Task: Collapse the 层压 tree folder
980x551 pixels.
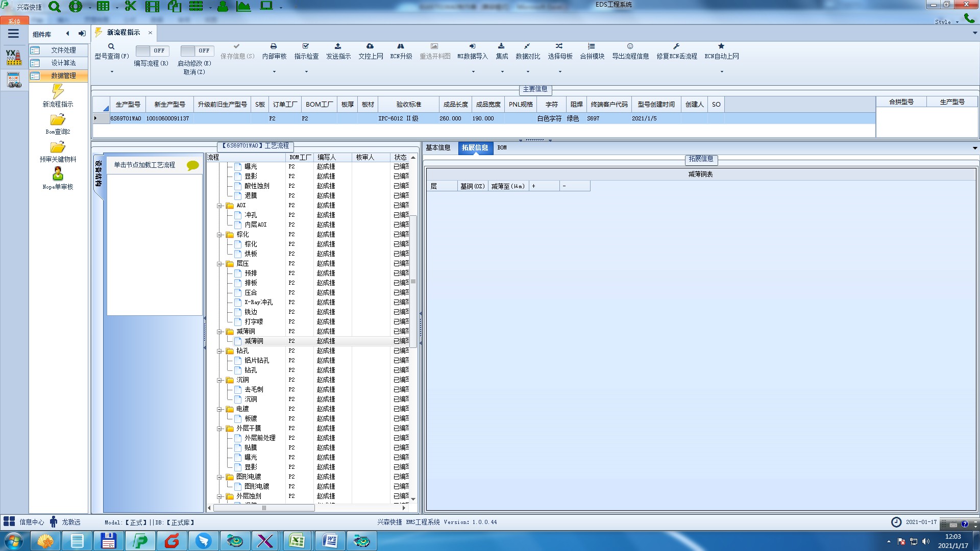Action: tap(219, 264)
